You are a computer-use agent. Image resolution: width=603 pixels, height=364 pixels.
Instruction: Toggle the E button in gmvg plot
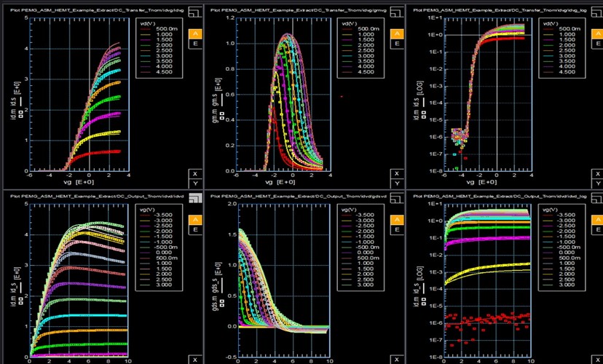tap(397, 44)
